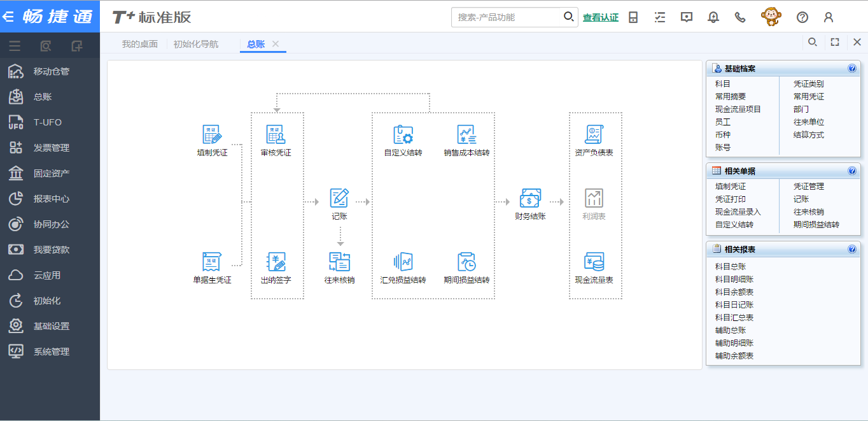
Task: Open the 出纳签字 icon
Action: (x=276, y=262)
